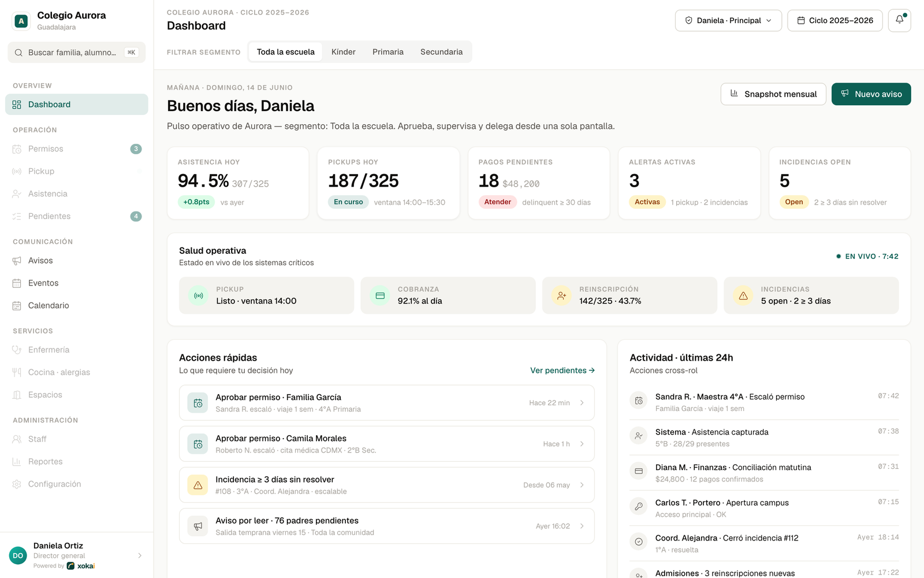The width and height of the screenshot is (924, 578).
Task: Go to Enfermería section
Action: click(x=77, y=350)
